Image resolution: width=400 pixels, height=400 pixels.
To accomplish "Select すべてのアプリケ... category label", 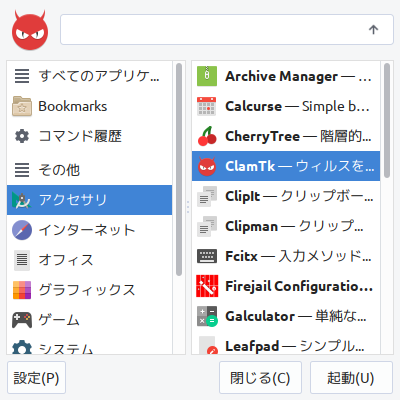I will (x=99, y=76).
